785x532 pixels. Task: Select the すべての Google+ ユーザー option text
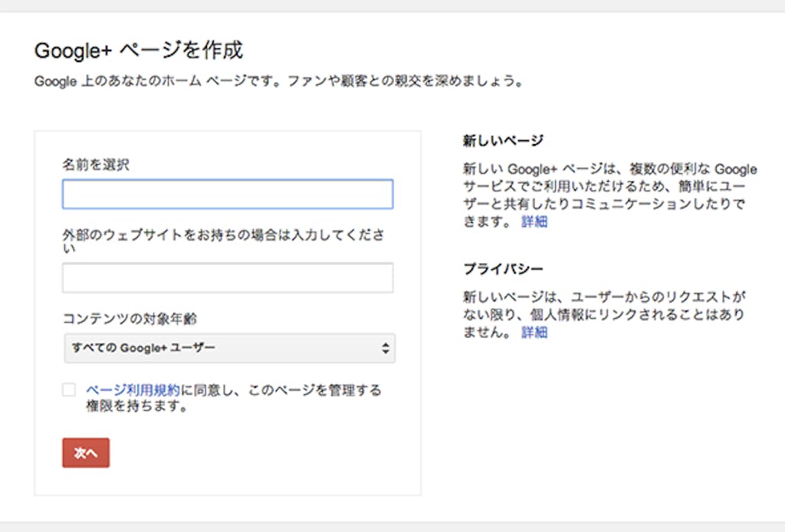[x=143, y=348]
